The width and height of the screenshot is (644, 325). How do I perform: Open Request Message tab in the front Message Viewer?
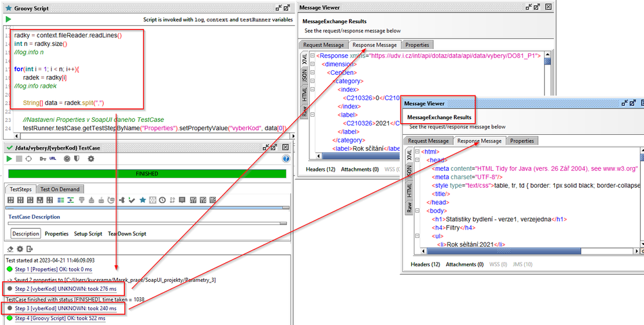[427, 141]
